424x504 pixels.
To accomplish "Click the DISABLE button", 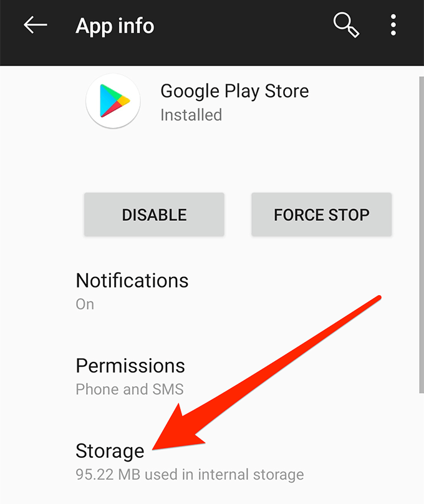I will [x=154, y=215].
